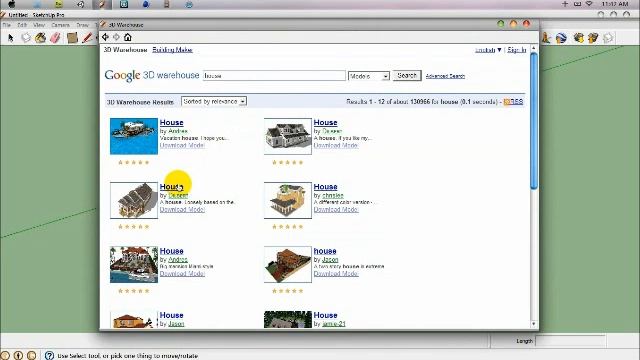Select the red pencil Line tool
This screenshot has width=640, height=360.
click(x=87, y=38)
